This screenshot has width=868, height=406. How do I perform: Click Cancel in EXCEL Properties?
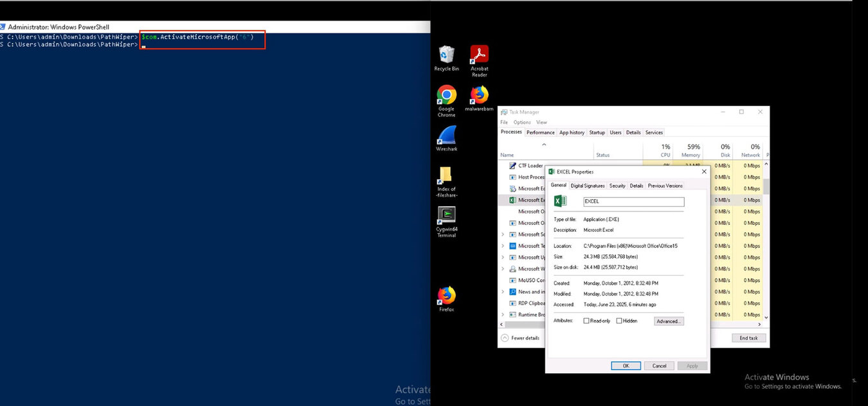[x=659, y=366]
